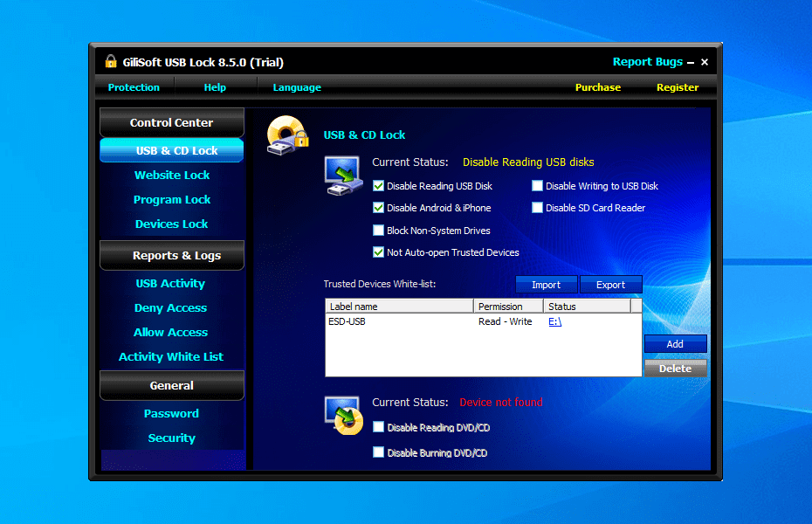Click the Import button for the whitelist
812x524 pixels.
tap(547, 285)
